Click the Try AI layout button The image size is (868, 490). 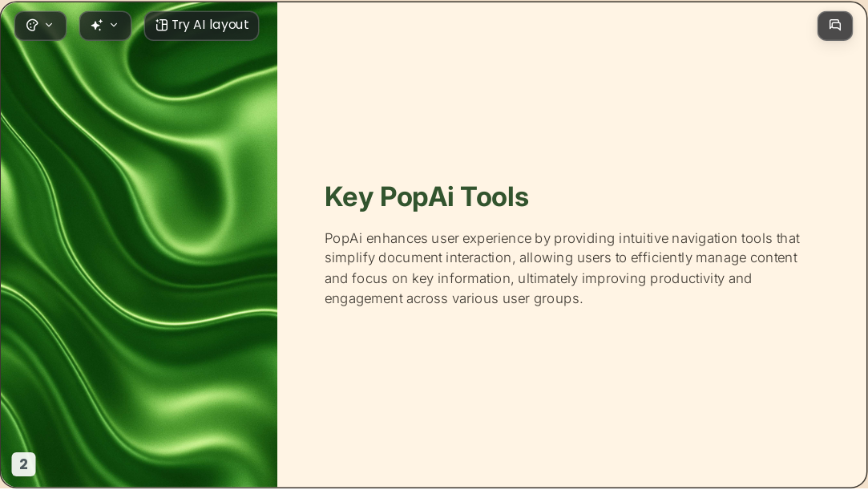pyautogui.click(x=201, y=26)
